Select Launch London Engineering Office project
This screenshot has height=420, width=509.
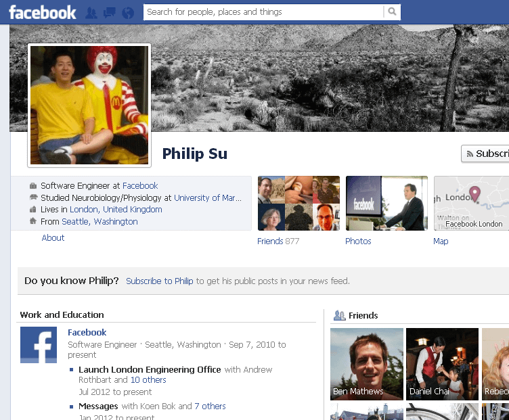(150, 370)
